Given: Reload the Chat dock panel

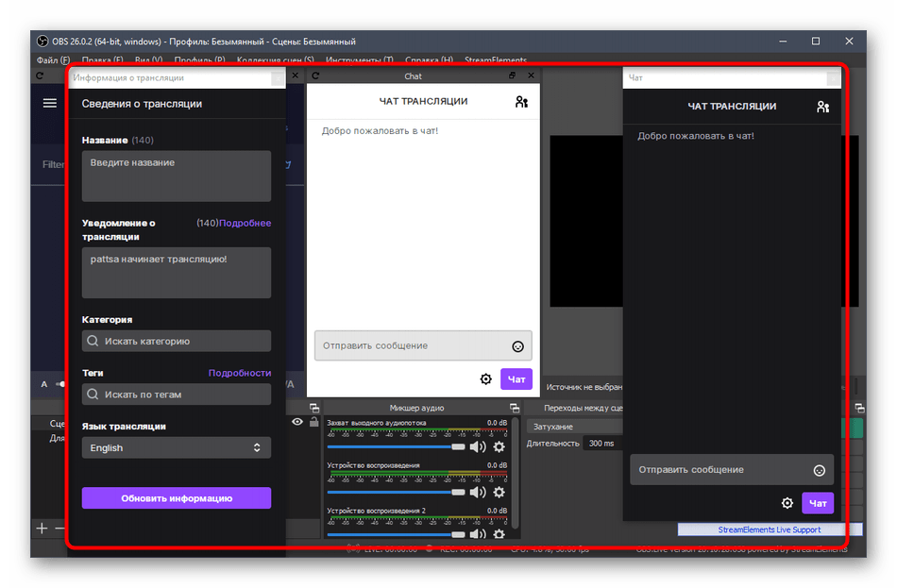Looking at the screenshot, I should pyautogui.click(x=315, y=76).
